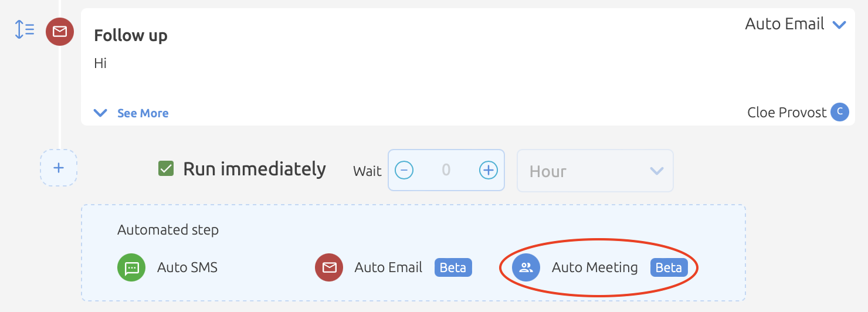The height and width of the screenshot is (312, 868).
Task: Click the reorder step arrows icon
Action: [25, 29]
